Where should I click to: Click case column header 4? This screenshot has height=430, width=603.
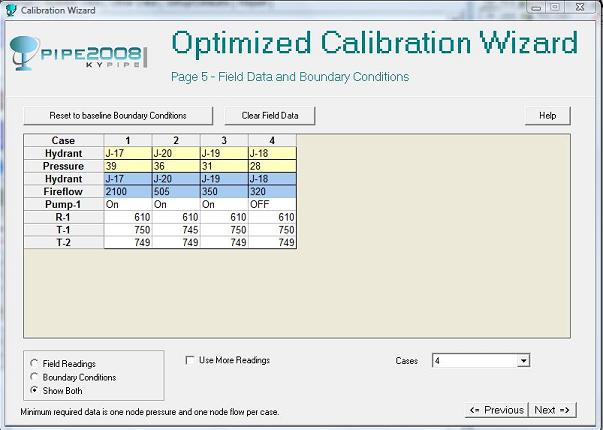point(272,140)
